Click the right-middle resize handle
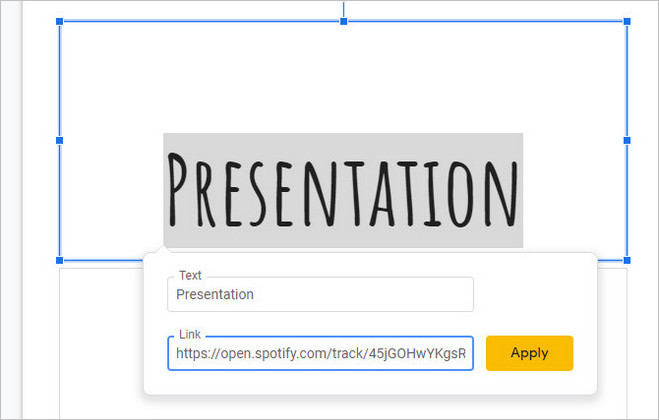Viewport: 659px width, 420px height. 627,140
